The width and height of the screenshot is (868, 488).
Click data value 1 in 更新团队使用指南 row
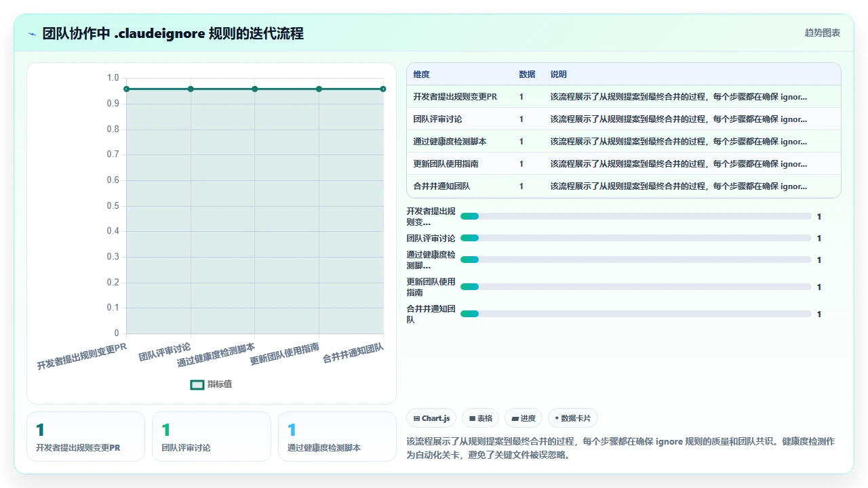click(x=521, y=164)
